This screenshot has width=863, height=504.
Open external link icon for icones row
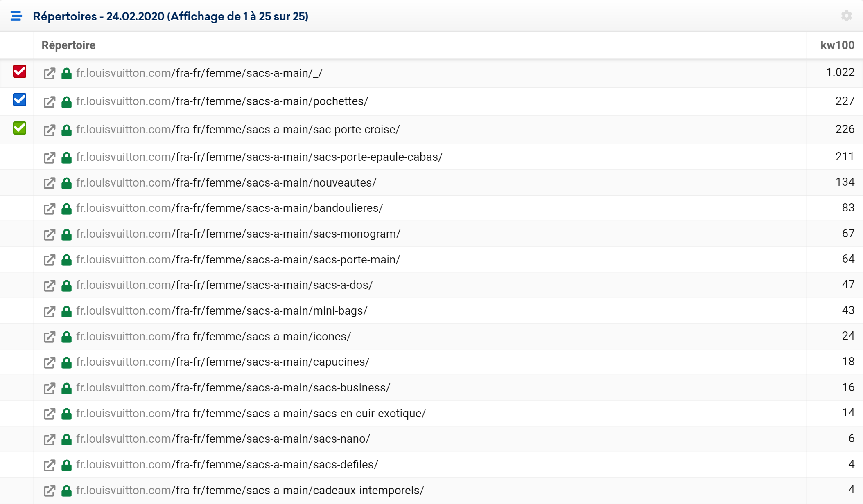coord(50,337)
